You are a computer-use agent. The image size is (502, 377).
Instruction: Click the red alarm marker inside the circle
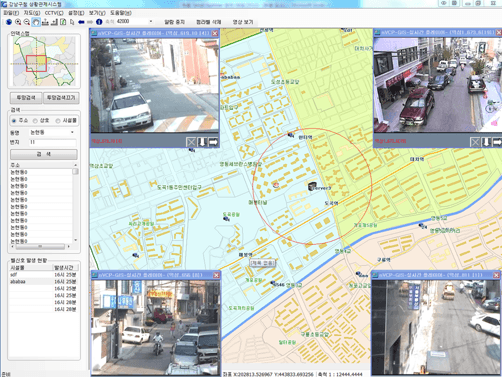276,185
